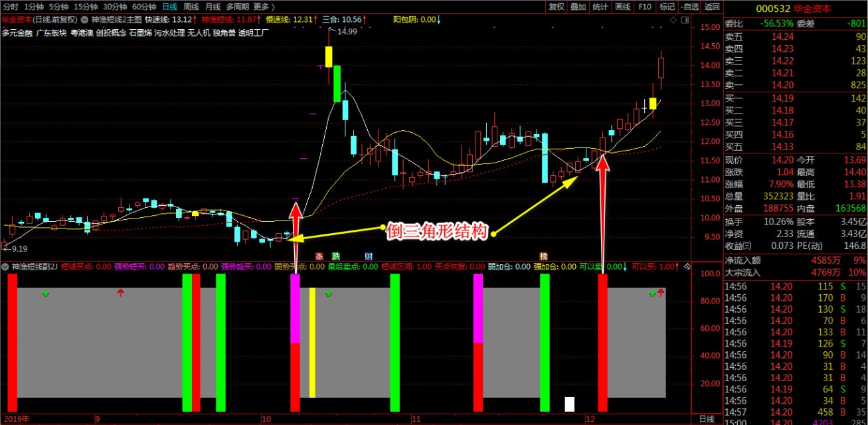This screenshot has width=868, height=425.
Task: Click the 神渔短线2主图 indicator name
Action: click(x=116, y=20)
